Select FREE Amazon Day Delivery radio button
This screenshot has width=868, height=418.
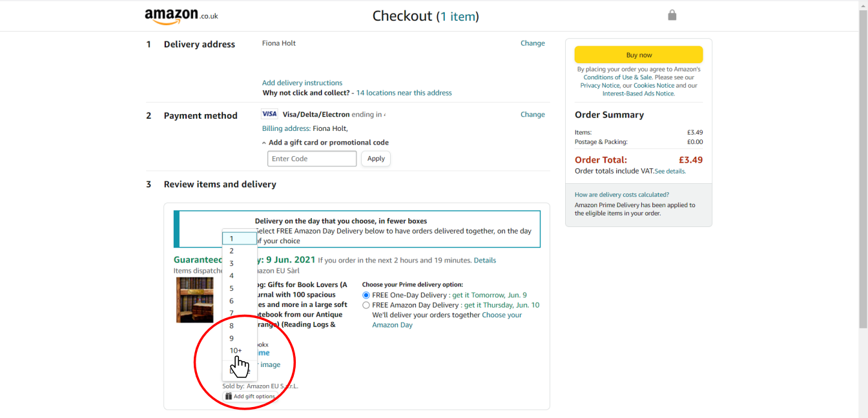coord(366,306)
